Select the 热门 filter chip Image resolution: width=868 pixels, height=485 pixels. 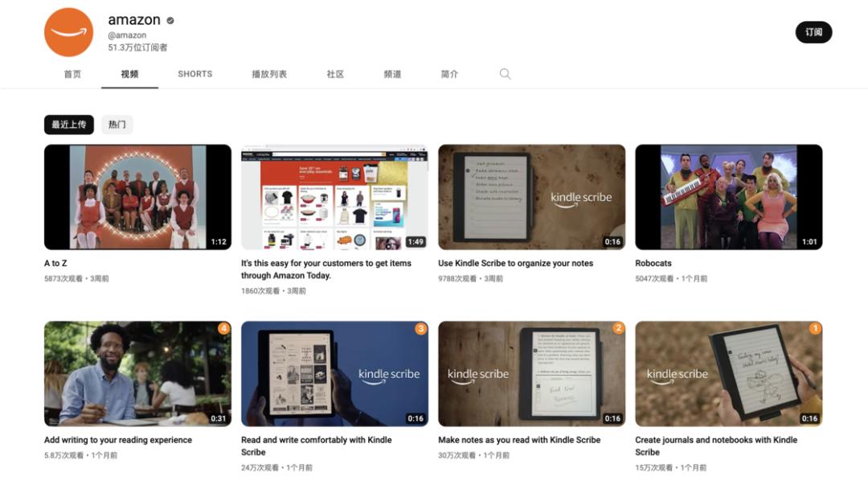coord(117,124)
